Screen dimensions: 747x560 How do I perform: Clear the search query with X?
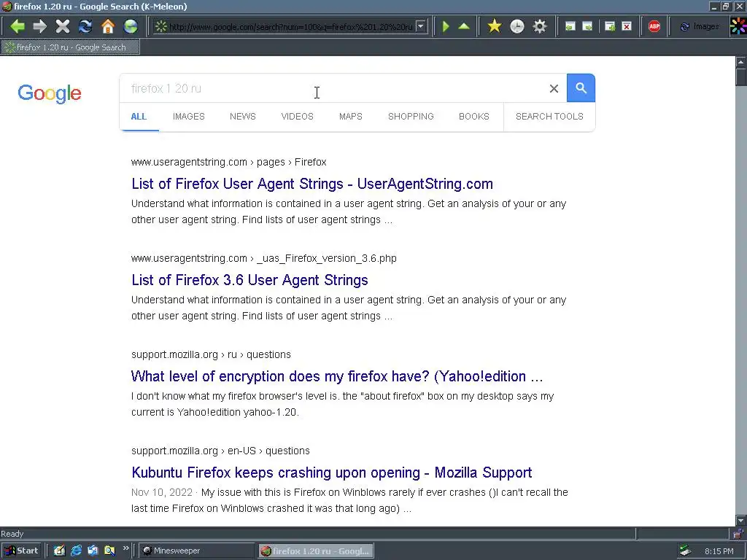(554, 88)
